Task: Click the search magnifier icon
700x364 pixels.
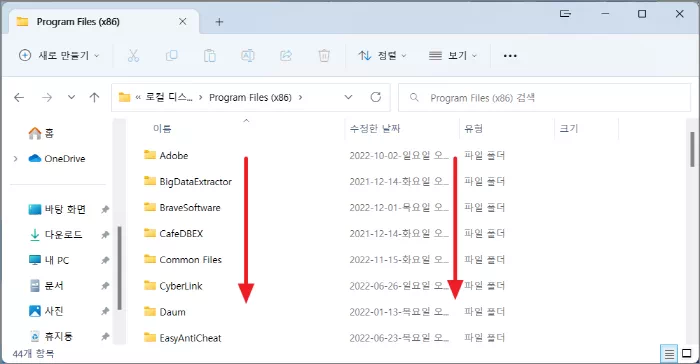Action: tap(414, 97)
